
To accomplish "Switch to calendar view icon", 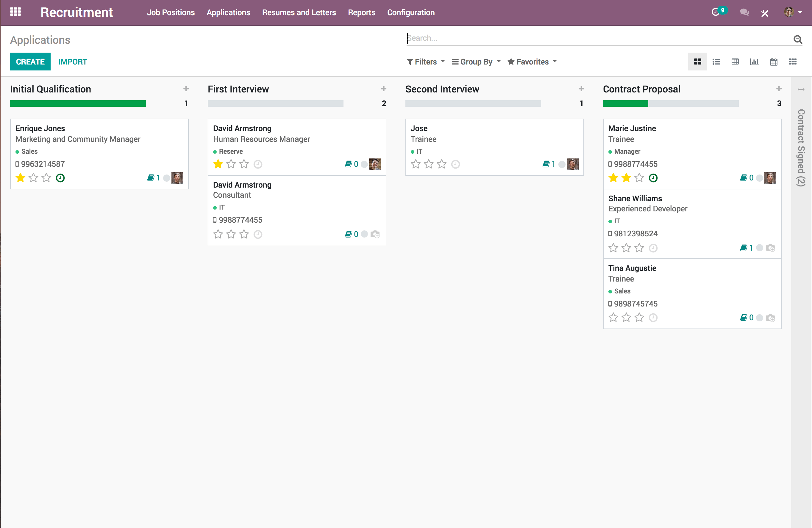I will coord(773,62).
